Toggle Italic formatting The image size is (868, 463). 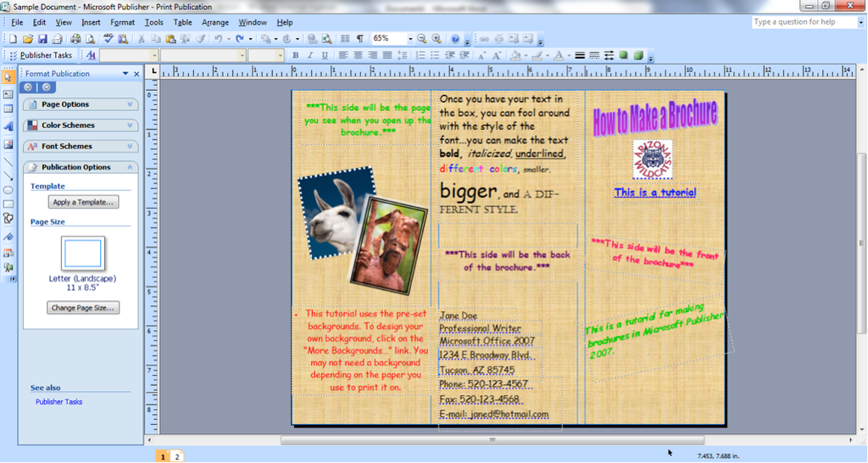tap(309, 56)
